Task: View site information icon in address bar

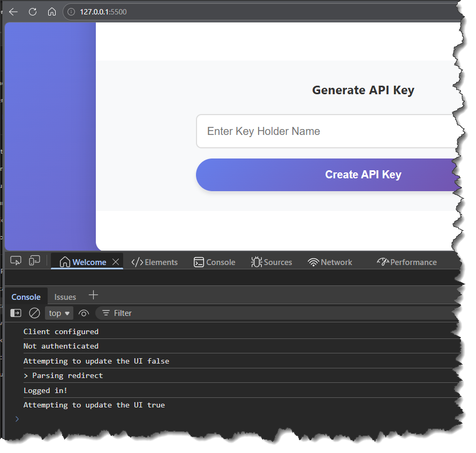Action: point(71,12)
